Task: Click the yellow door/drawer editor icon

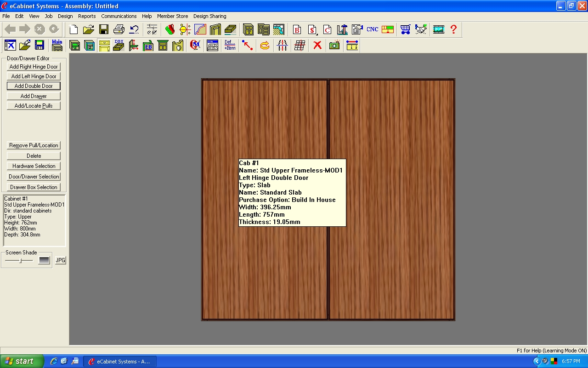Action: (104, 45)
